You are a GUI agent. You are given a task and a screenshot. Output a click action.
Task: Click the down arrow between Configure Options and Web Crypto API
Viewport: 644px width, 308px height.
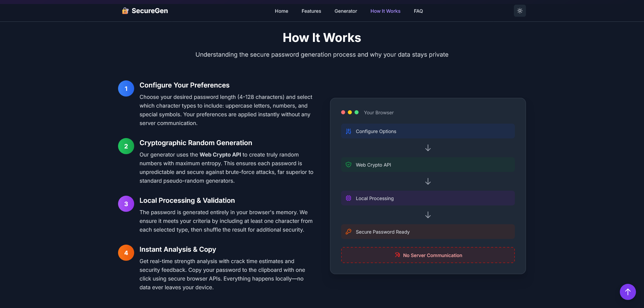point(428,148)
